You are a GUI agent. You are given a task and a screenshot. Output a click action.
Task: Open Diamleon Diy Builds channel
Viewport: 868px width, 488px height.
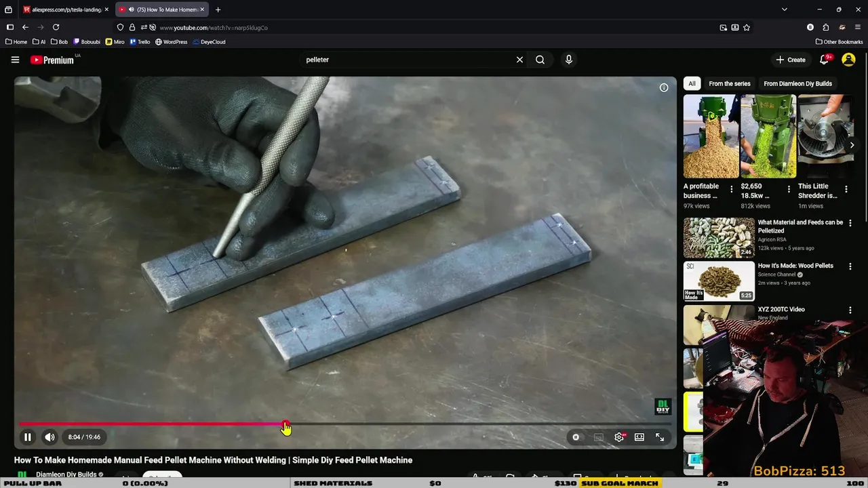66,474
